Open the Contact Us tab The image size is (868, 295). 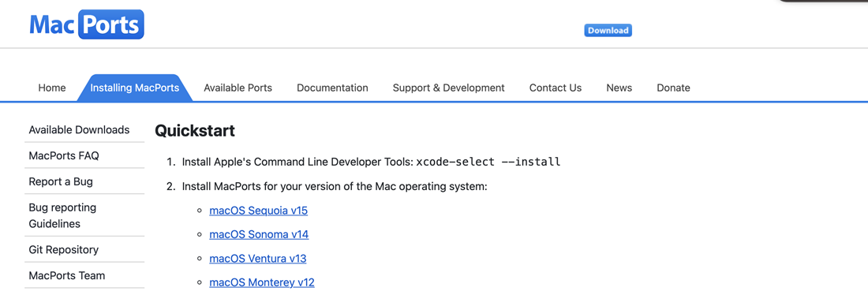[x=556, y=88]
